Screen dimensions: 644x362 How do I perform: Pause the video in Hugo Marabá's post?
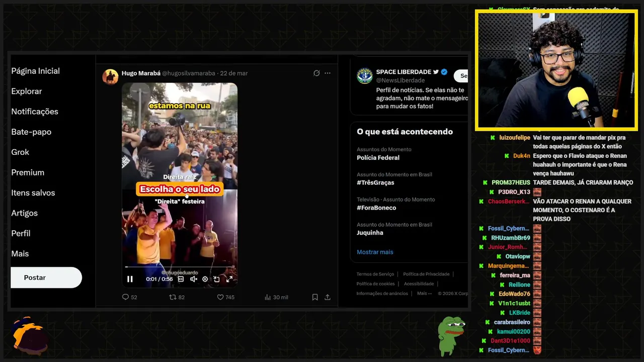point(130,279)
